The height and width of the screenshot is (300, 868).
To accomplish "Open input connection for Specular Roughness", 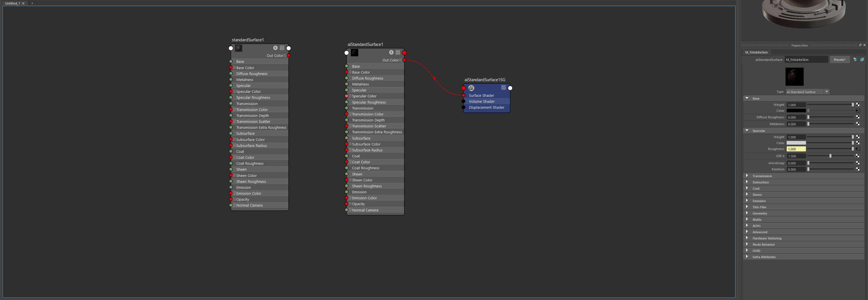I will click(858, 149).
